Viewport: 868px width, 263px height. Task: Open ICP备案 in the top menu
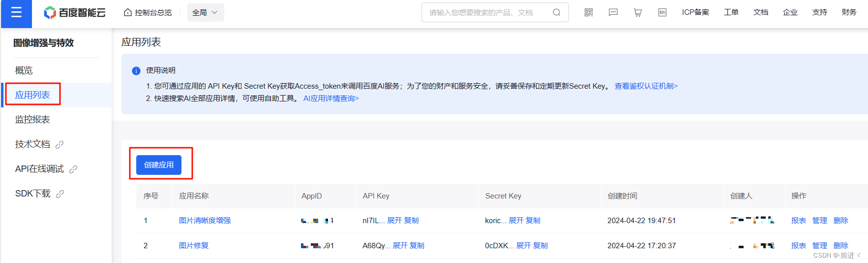[x=695, y=12]
